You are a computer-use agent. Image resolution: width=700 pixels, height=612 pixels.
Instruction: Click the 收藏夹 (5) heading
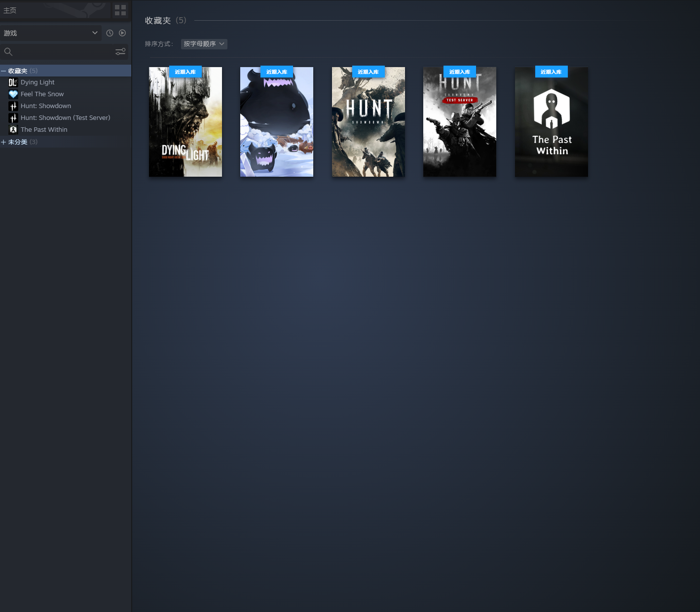click(166, 20)
